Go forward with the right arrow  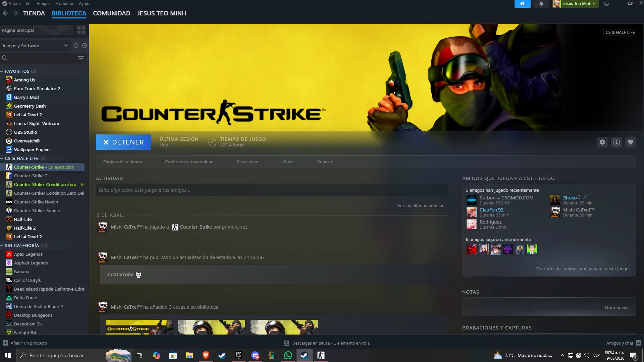(x=16, y=13)
